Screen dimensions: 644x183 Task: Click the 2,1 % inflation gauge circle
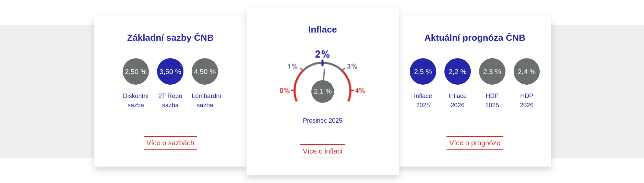(323, 91)
